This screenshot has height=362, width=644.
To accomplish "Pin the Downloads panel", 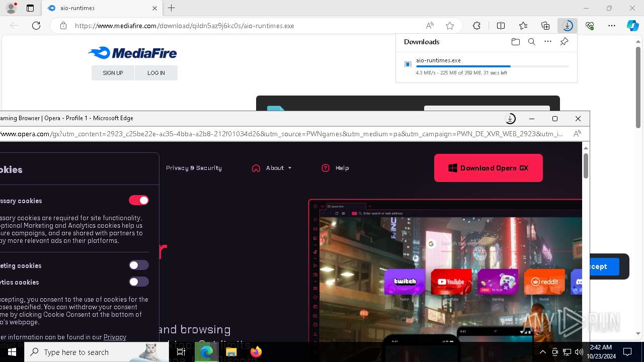I will click(564, 42).
